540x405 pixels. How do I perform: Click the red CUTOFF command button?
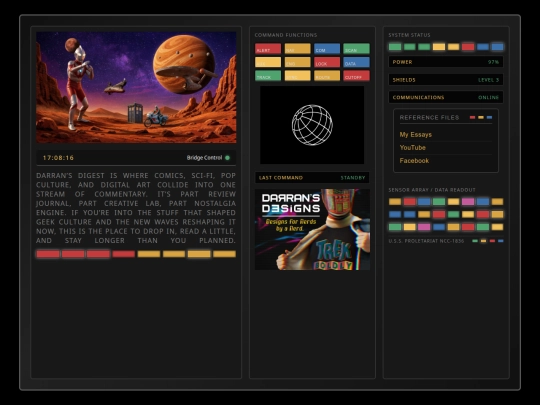(x=356, y=75)
